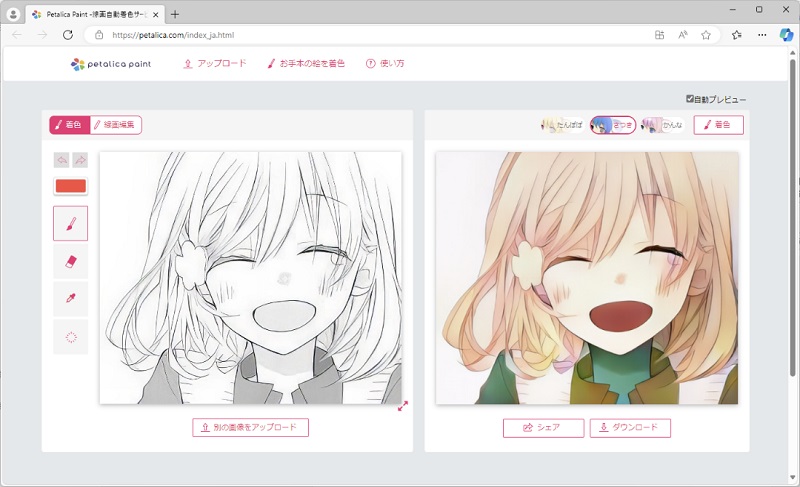Click 別の画像をアップロード button
Viewport: 800px width, 487px height.
(251, 427)
